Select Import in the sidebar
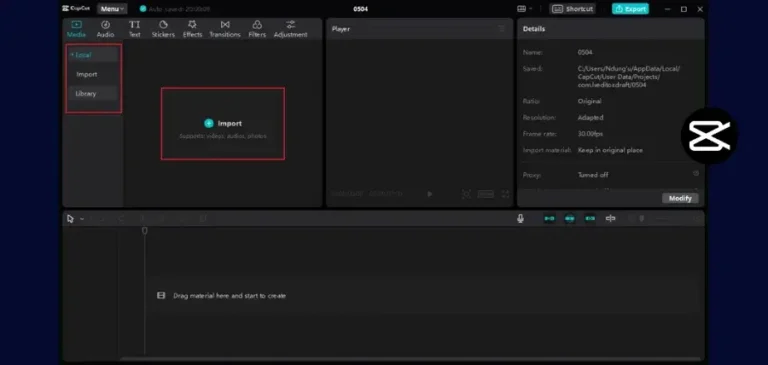 [87, 74]
